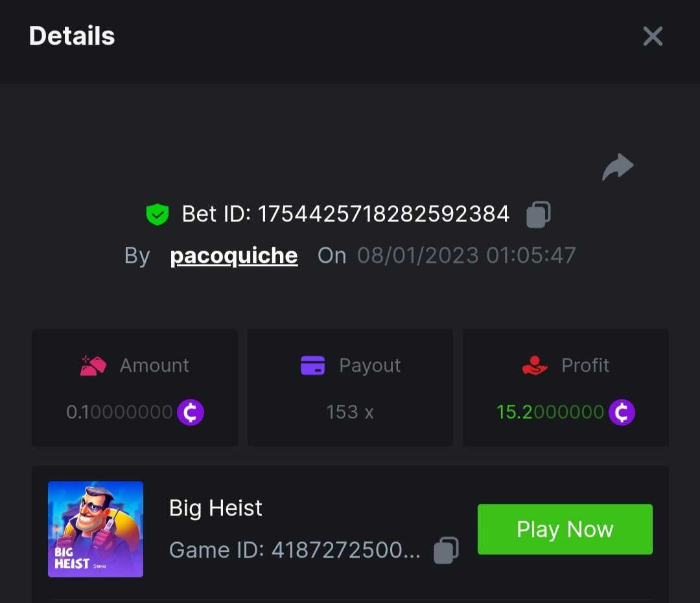
Task: Open pacoquiche's user profile
Action: pos(233,256)
